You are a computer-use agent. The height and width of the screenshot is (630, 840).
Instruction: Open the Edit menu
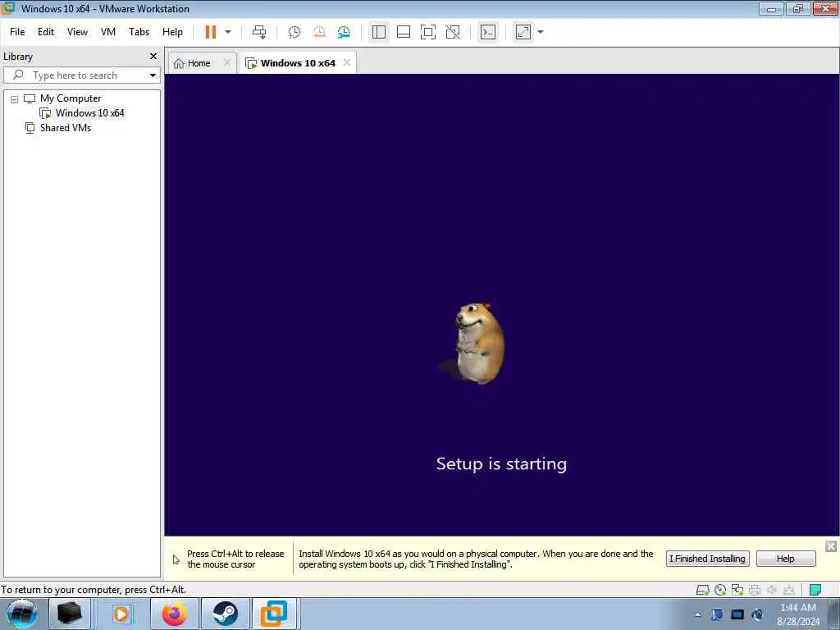46,32
